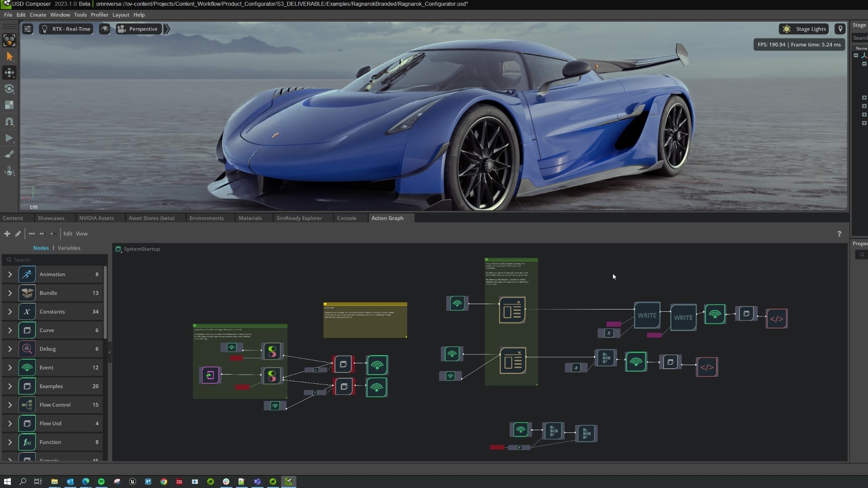The width and height of the screenshot is (868, 488).
Task: Expand the Flow Usd nodes group
Action: (9, 423)
